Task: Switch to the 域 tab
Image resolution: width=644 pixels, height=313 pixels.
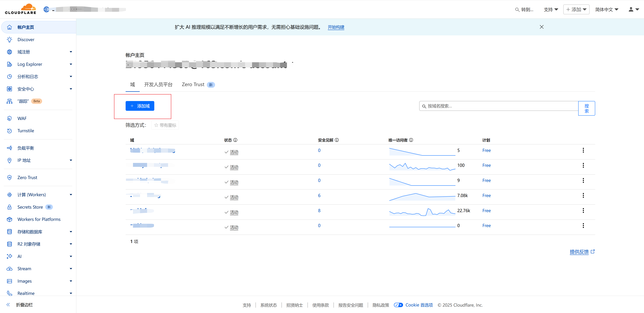Action: tap(132, 85)
